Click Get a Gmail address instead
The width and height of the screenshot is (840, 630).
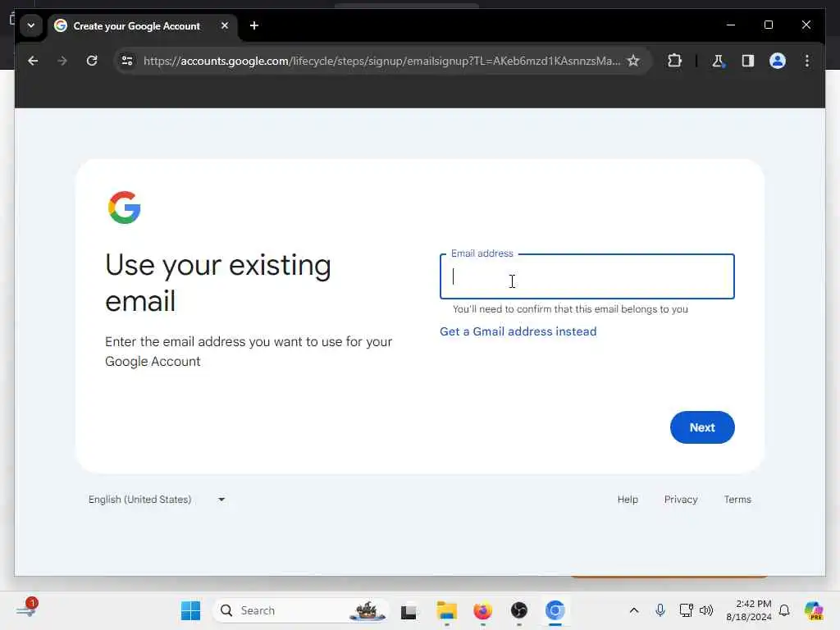(x=518, y=331)
